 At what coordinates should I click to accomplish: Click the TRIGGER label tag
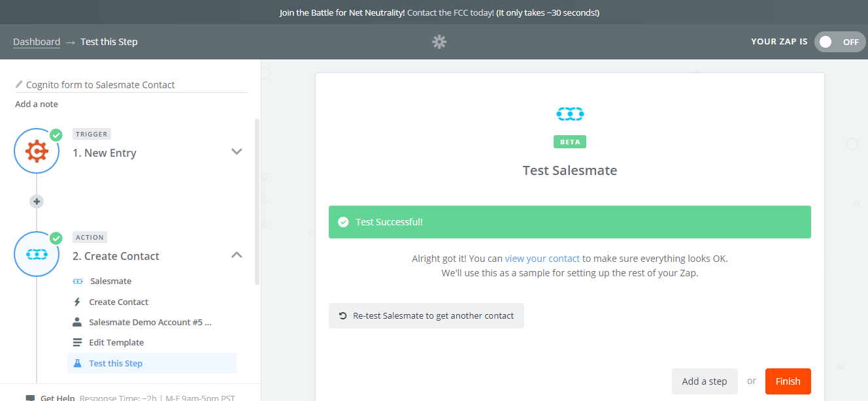[x=92, y=134]
